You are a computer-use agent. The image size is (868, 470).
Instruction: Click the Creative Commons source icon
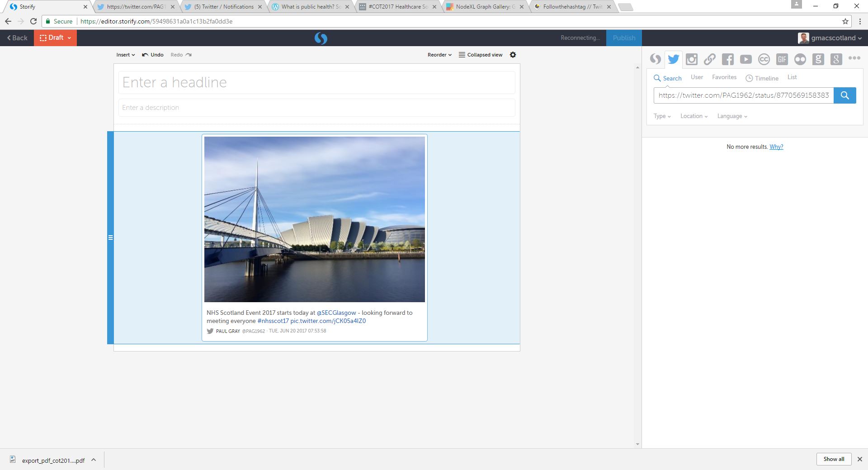point(764,59)
